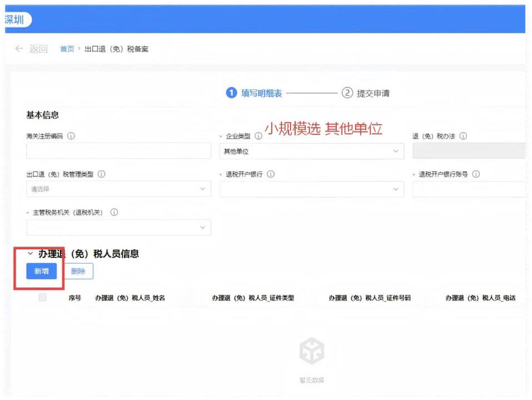Click the 删除 button
532x400 pixels.
(x=79, y=271)
